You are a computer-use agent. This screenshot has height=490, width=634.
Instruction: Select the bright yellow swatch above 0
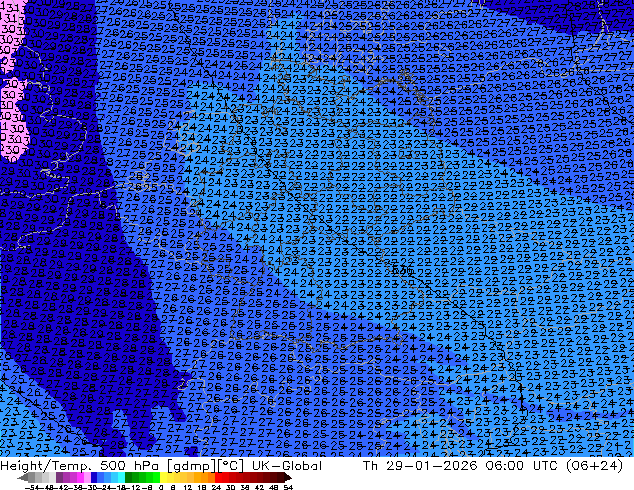163,477
